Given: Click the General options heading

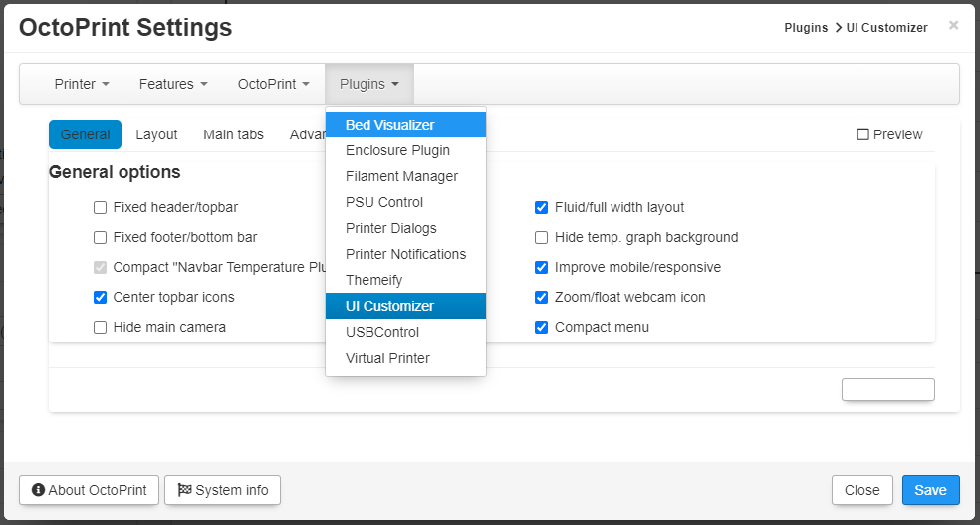Looking at the screenshot, I should coord(115,172).
